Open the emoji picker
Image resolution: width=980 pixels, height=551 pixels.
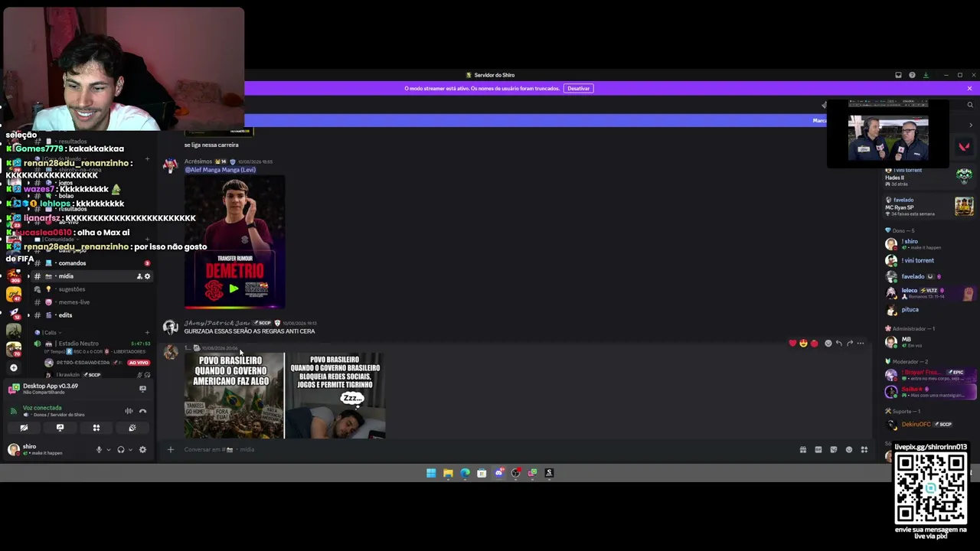(849, 450)
